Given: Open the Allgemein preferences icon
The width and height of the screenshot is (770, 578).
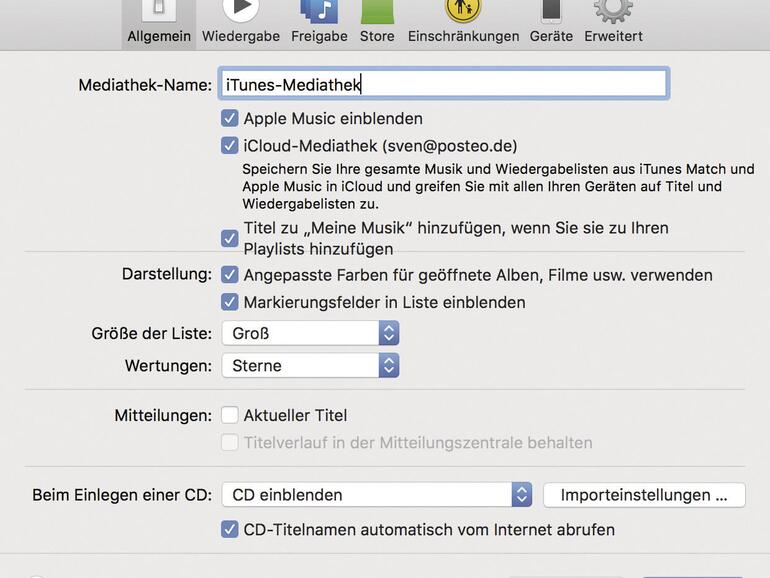Looking at the screenshot, I should [160, 12].
